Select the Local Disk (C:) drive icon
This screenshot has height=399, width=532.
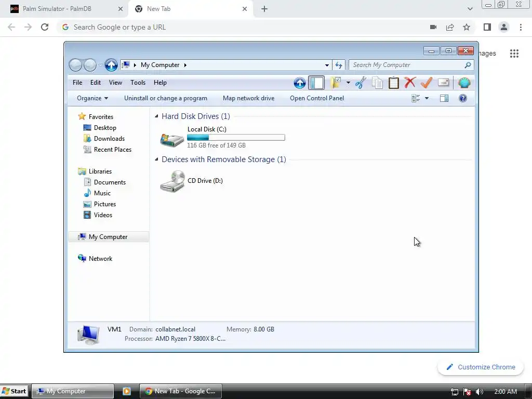pos(172,139)
